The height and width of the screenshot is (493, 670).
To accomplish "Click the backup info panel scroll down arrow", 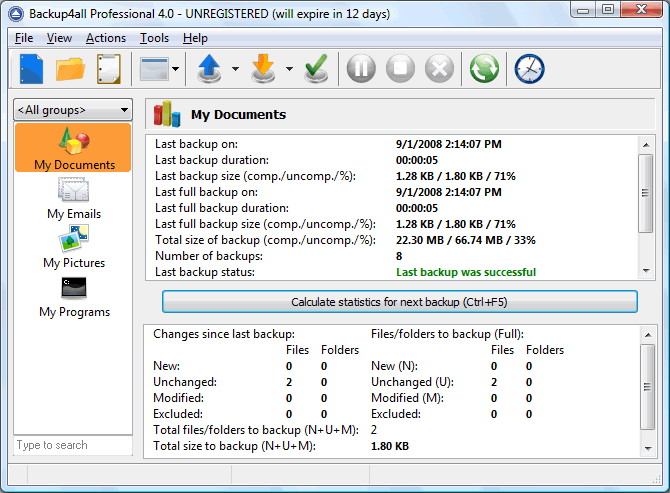I will 646,271.
